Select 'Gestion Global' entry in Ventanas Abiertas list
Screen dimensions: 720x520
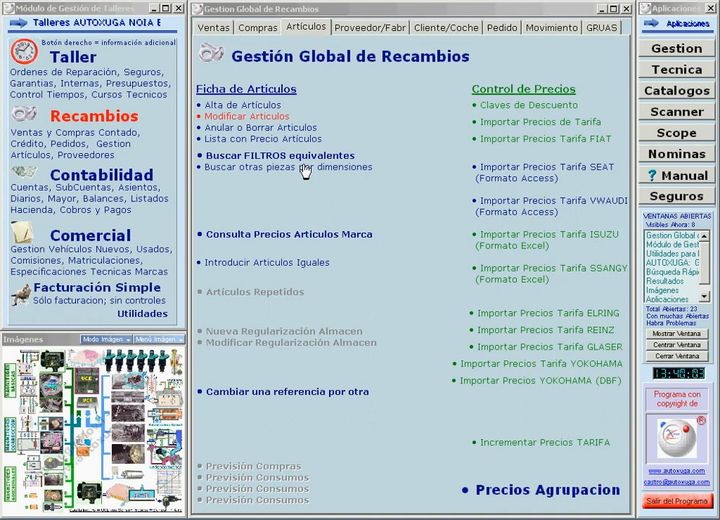click(671, 235)
